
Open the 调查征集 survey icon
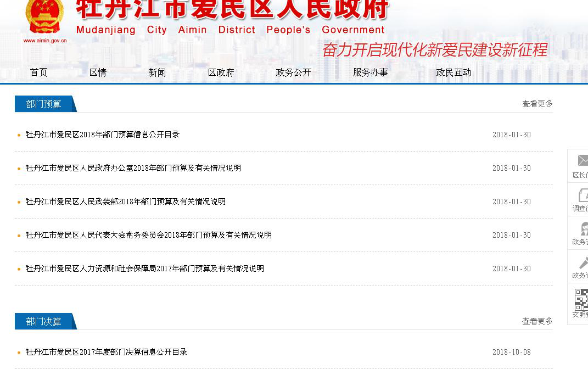[582, 195]
